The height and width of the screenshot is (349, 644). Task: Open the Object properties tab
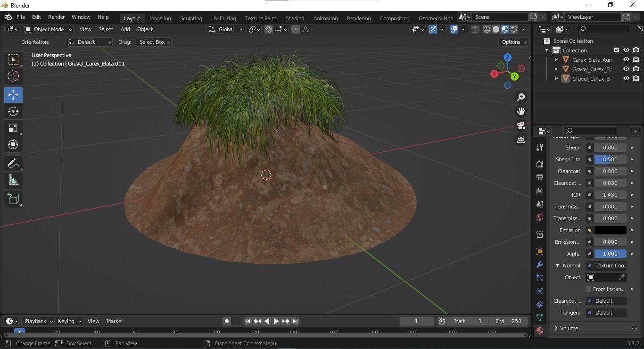pyautogui.click(x=540, y=251)
